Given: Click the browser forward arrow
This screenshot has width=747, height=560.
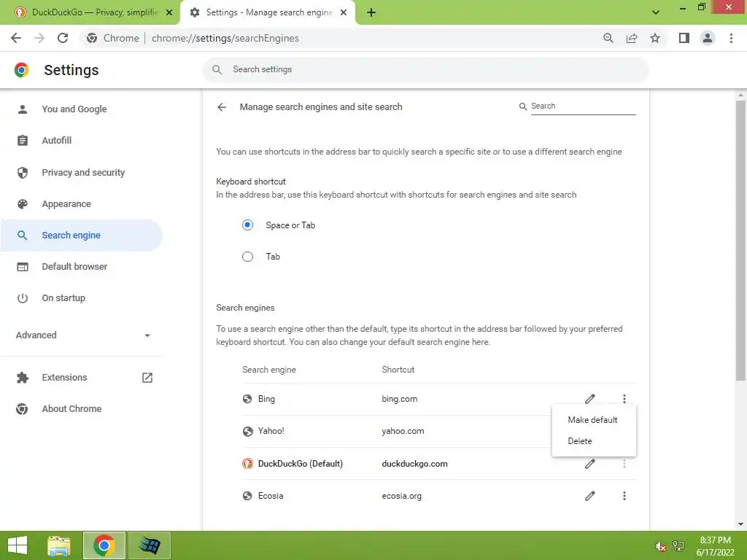Looking at the screenshot, I should click(39, 38).
